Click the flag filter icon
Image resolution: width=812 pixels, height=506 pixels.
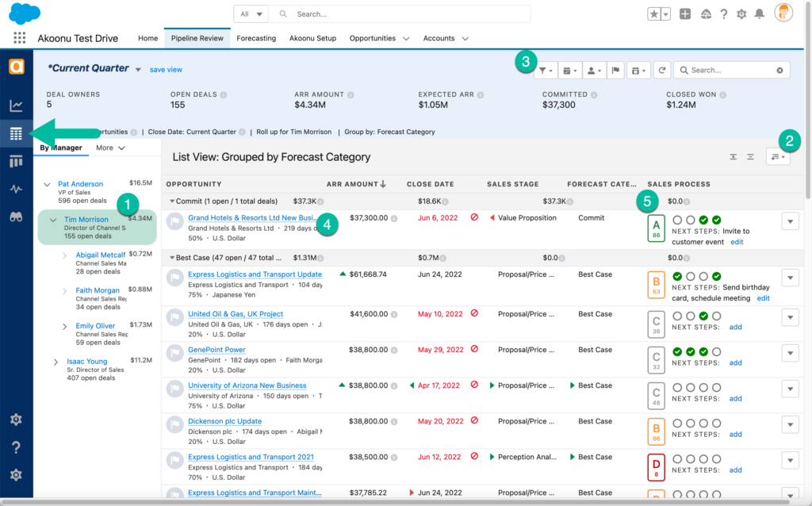615,71
